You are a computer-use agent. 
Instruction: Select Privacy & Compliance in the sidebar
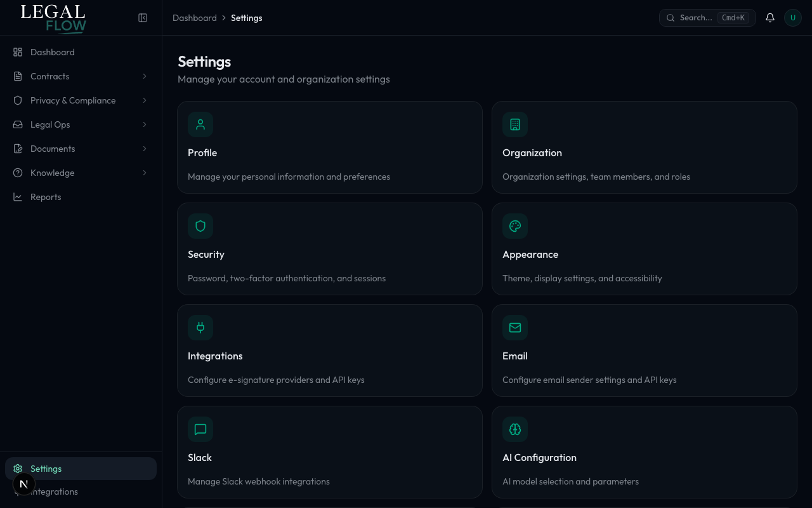point(73,100)
